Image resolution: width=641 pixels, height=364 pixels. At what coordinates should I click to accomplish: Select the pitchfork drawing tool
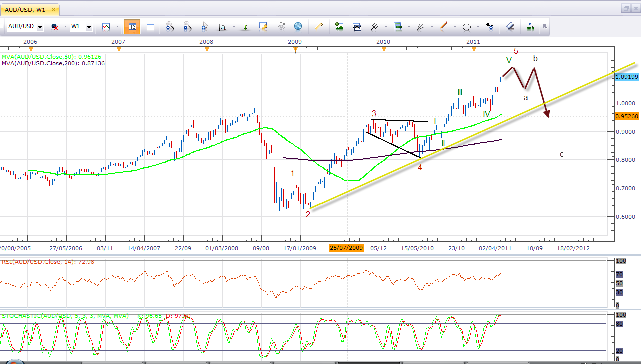[x=374, y=26]
